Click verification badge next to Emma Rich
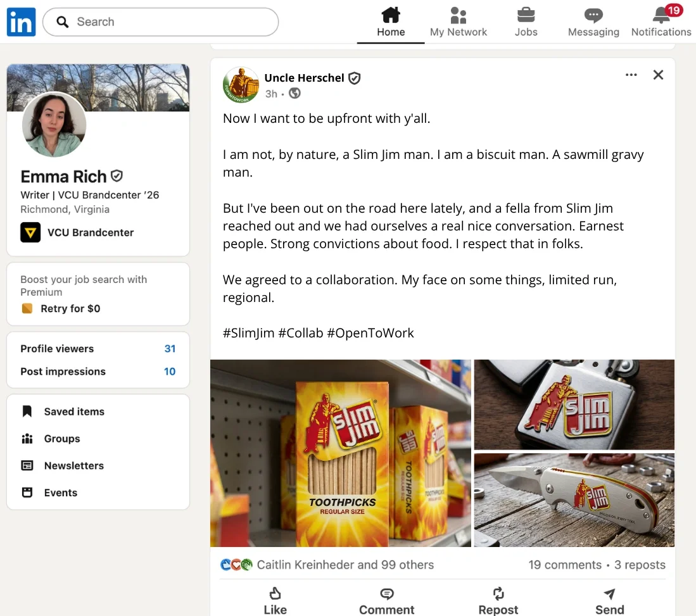 [x=117, y=176]
